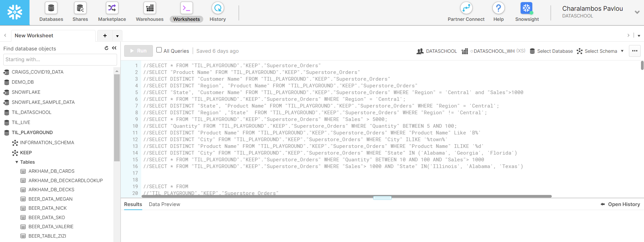Click the DATASCHOOL role icon
The width and height of the screenshot is (644, 242).
pyautogui.click(x=420, y=51)
